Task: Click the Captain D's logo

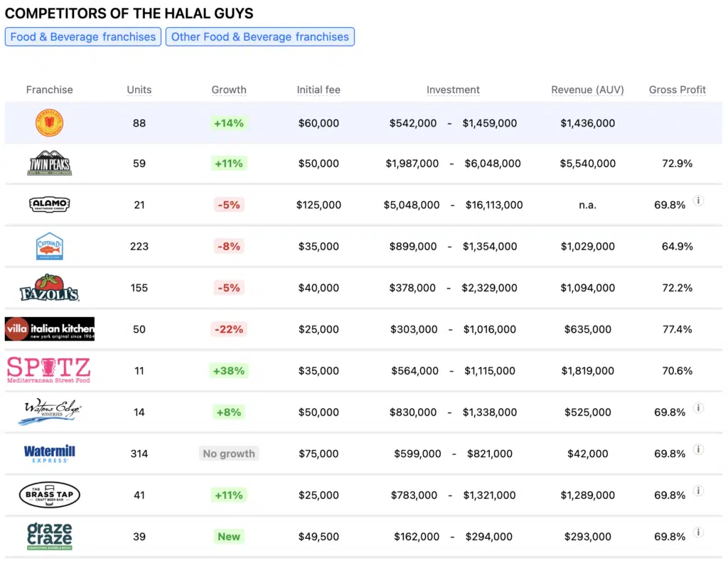Action: 49,246
